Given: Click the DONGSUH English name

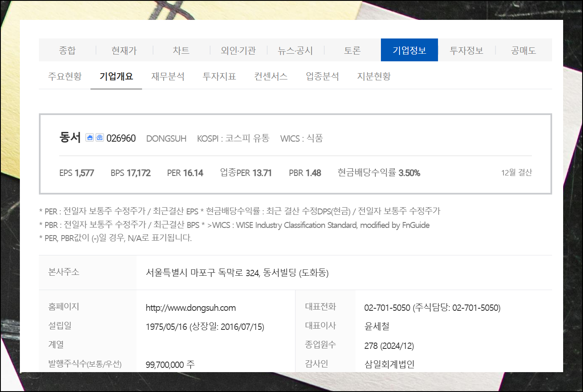Looking at the screenshot, I should point(166,139).
